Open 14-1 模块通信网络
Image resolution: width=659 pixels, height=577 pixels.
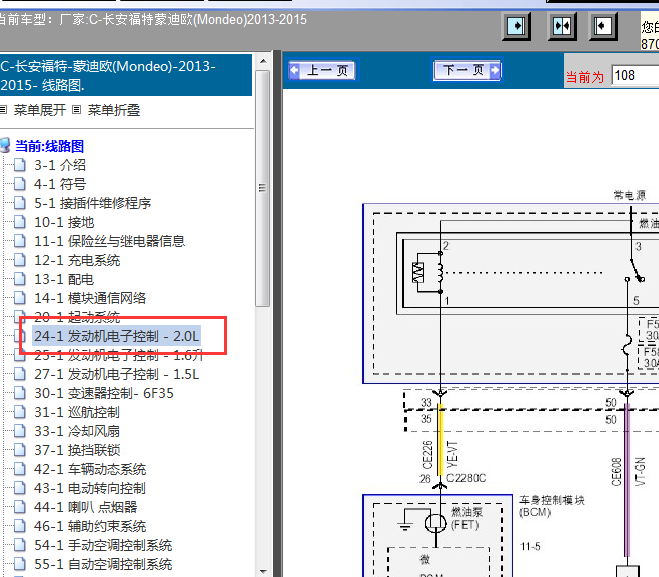(90, 298)
